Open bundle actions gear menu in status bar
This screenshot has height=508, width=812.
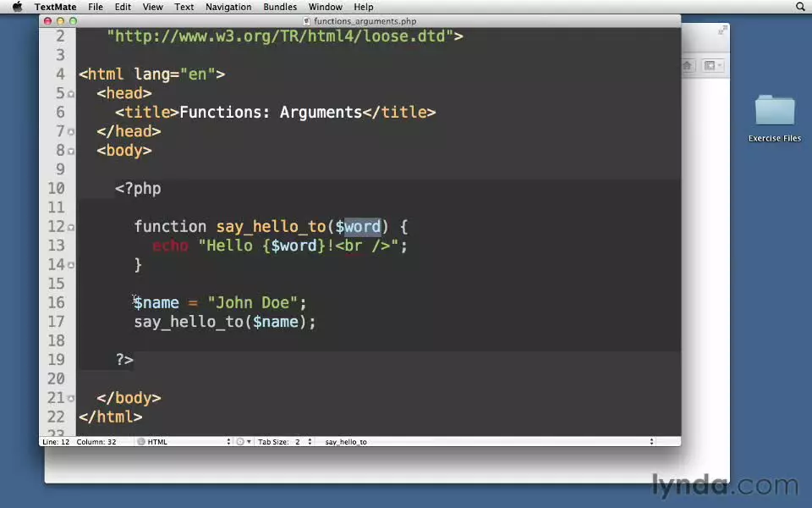tap(242, 442)
